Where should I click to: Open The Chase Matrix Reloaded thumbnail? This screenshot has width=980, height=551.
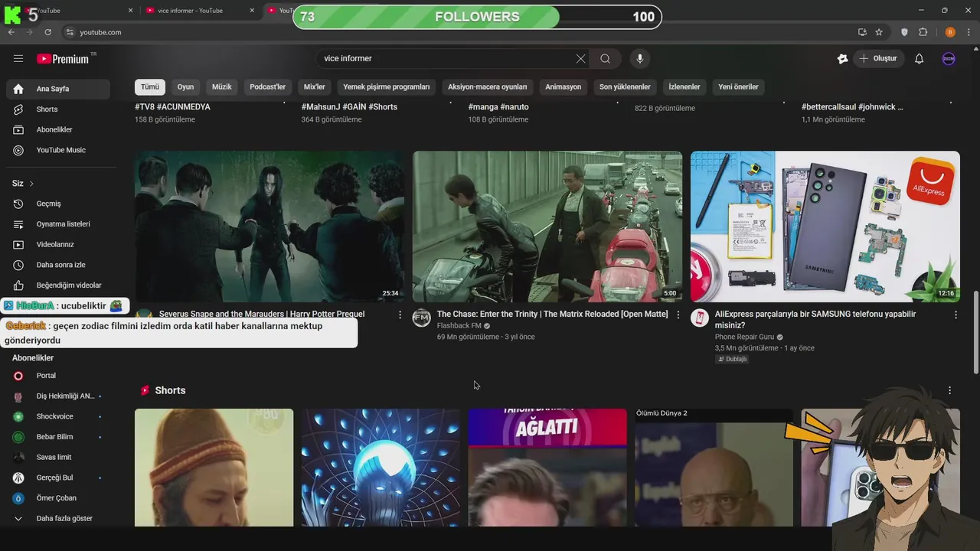click(547, 227)
